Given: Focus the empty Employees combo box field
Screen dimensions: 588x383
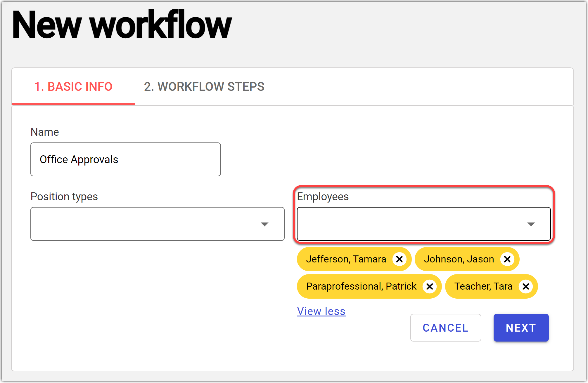Looking at the screenshot, I should pos(409,224).
